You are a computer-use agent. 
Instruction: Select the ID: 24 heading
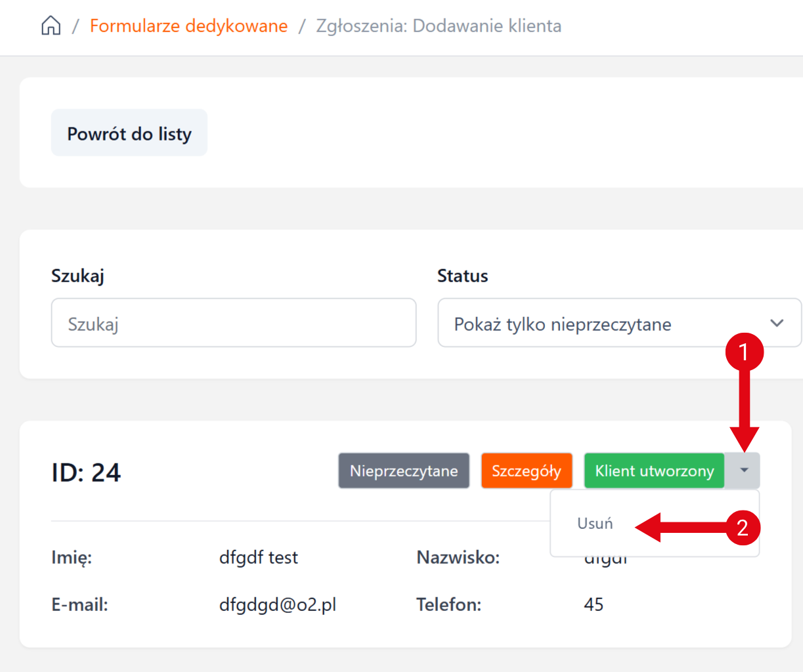tap(86, 472)
